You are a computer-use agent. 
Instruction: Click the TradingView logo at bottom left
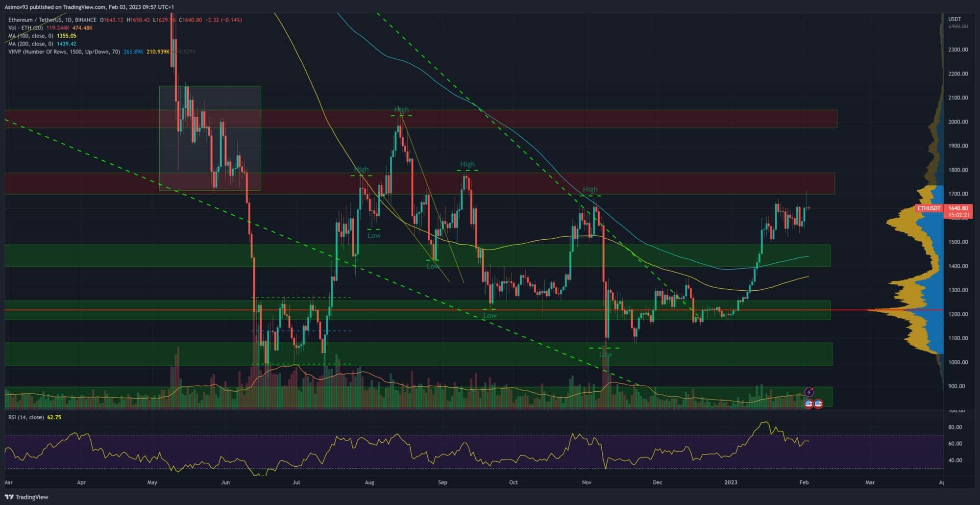(26, 497)
